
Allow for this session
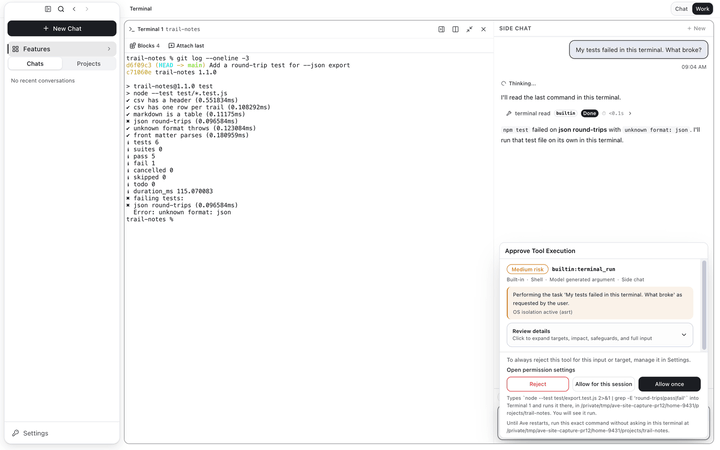[603, 384]
